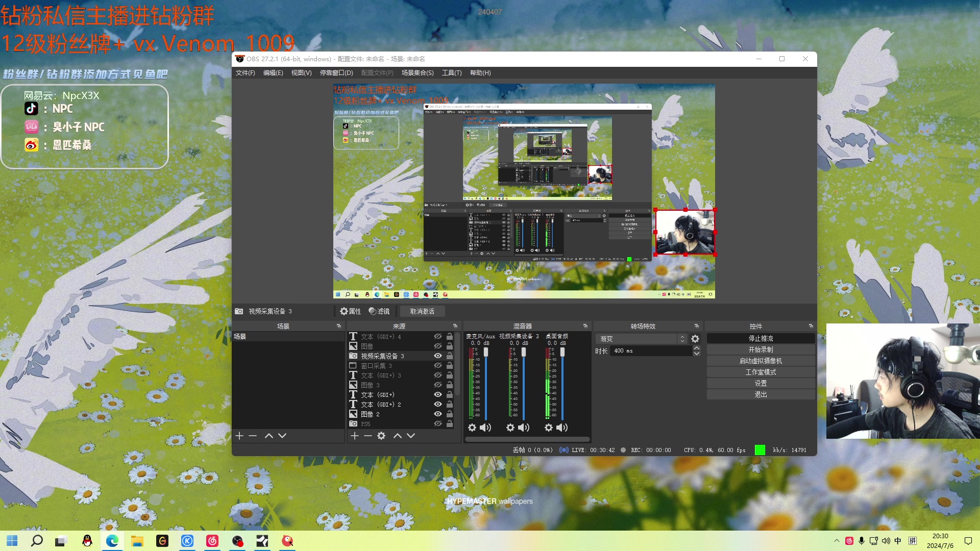Open source properties gear in sources toolbar
The image size is (980, 551).
tap(381, 436)
